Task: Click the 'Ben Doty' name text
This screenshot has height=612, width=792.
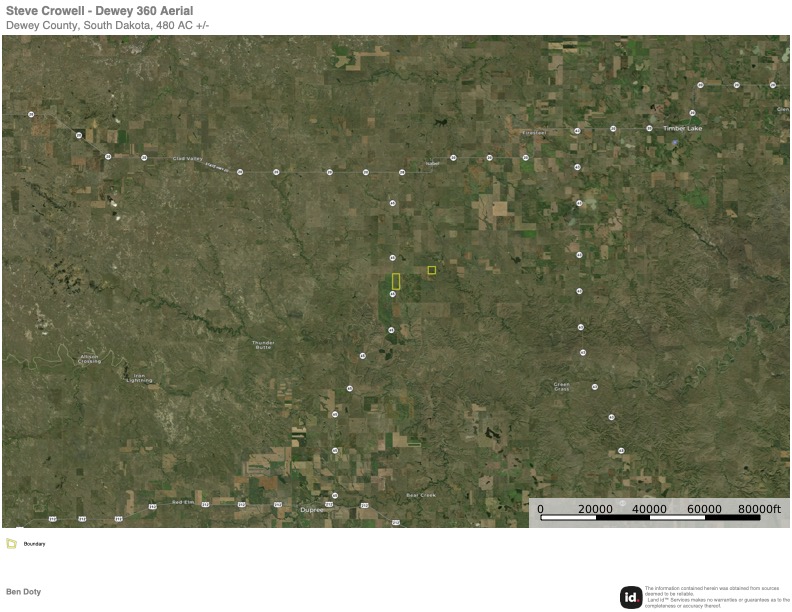Action: [x=24, y=591]
